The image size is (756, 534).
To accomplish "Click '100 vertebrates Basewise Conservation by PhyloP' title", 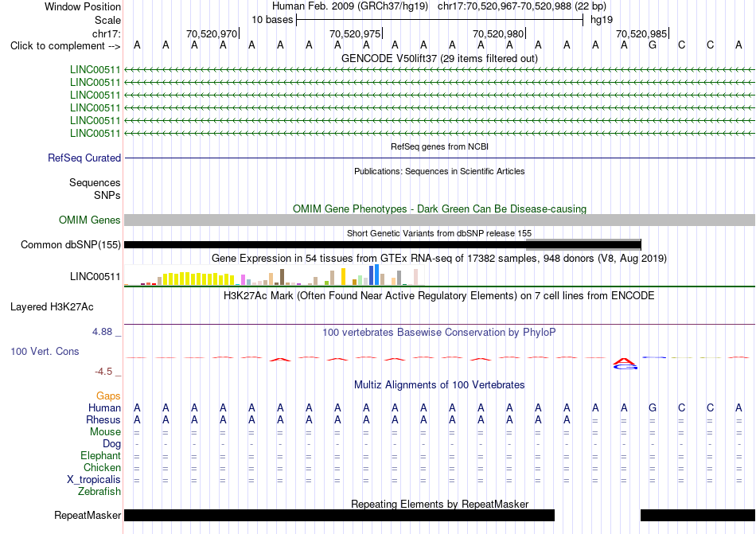I will [439, 332].
